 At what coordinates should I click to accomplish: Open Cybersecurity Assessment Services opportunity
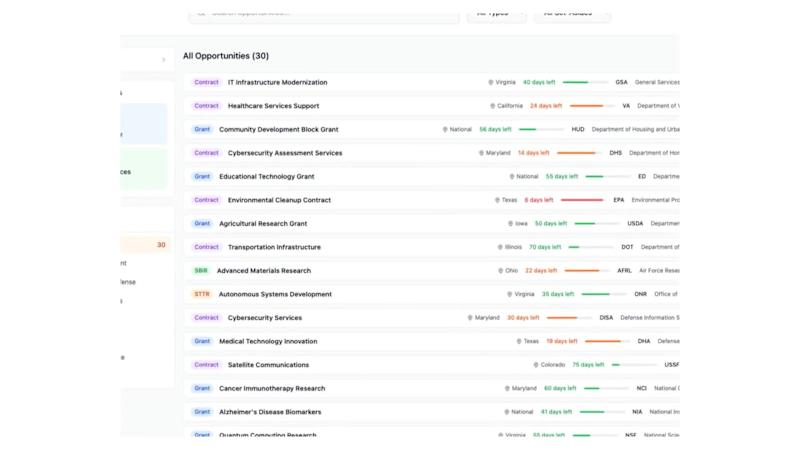pyautogui.click(x=285, y=153)
